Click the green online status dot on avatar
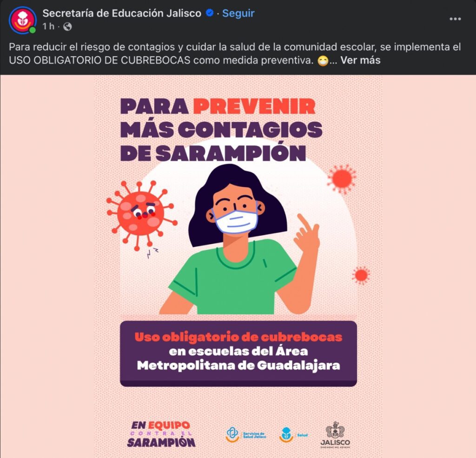 (33, 30)
